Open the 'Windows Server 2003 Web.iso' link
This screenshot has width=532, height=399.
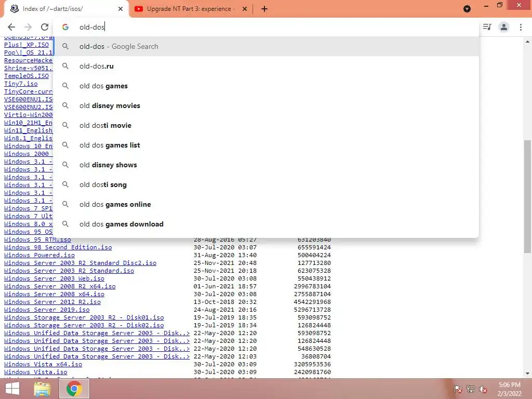[x=54, y=278]
